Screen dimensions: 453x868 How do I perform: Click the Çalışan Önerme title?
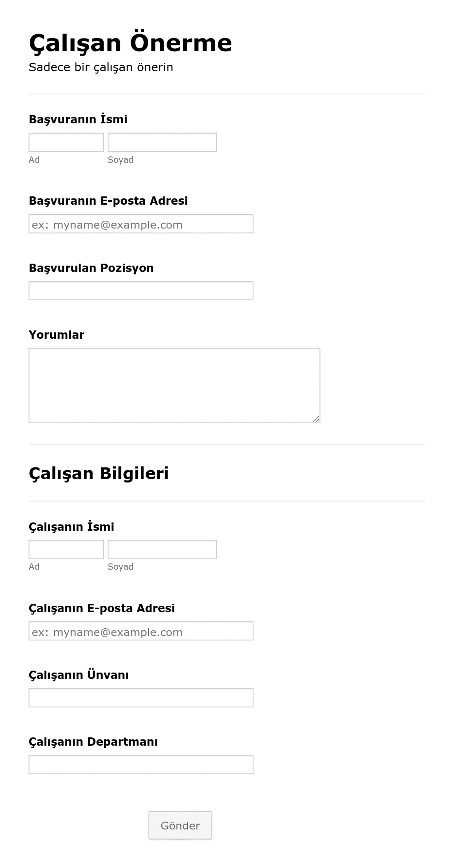(x=131, y=43)
